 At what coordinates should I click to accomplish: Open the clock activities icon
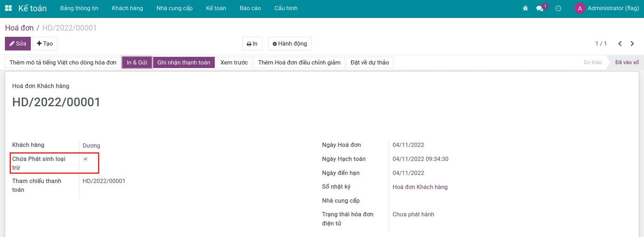tap(558, 8)
